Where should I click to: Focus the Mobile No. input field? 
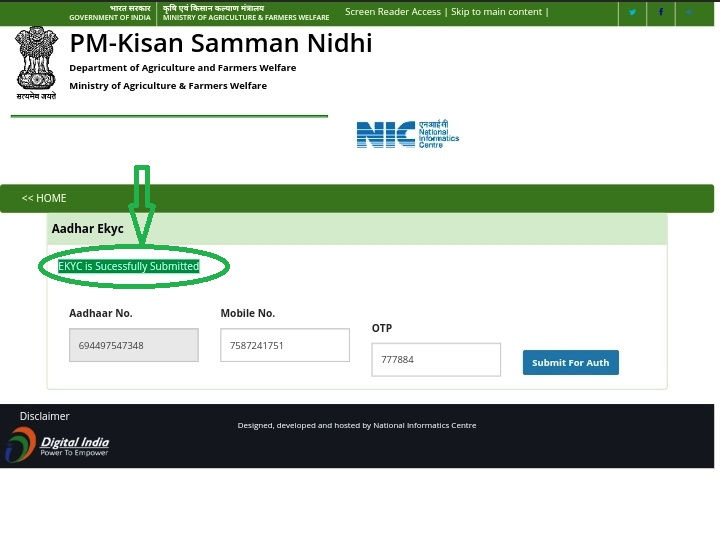coord(285,345)
